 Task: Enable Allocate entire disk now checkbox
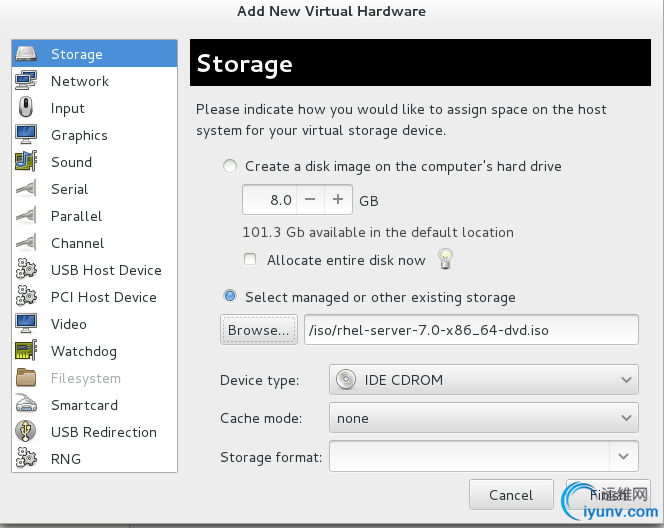click(x=250, y=260)
